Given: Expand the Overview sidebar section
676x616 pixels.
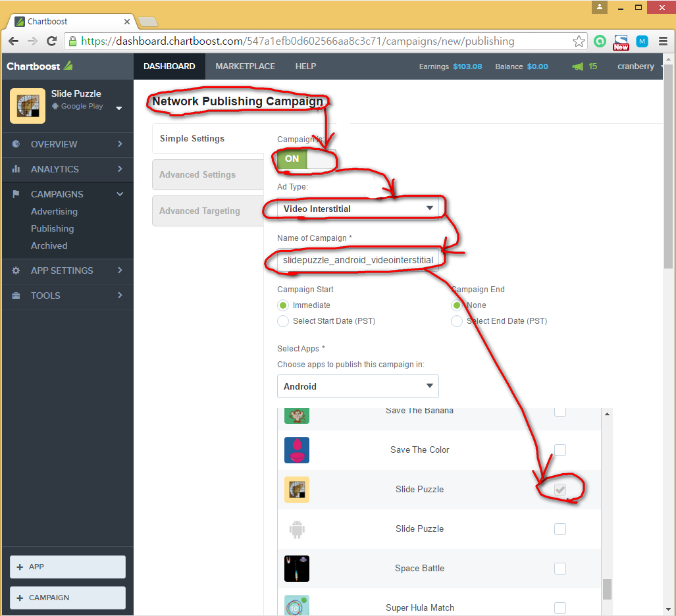Looking at the screenshot, I should coord(120,144).
